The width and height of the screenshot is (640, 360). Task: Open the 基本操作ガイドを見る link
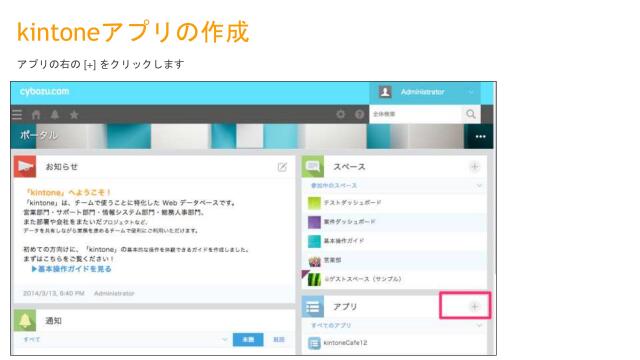tap(71, 269)
